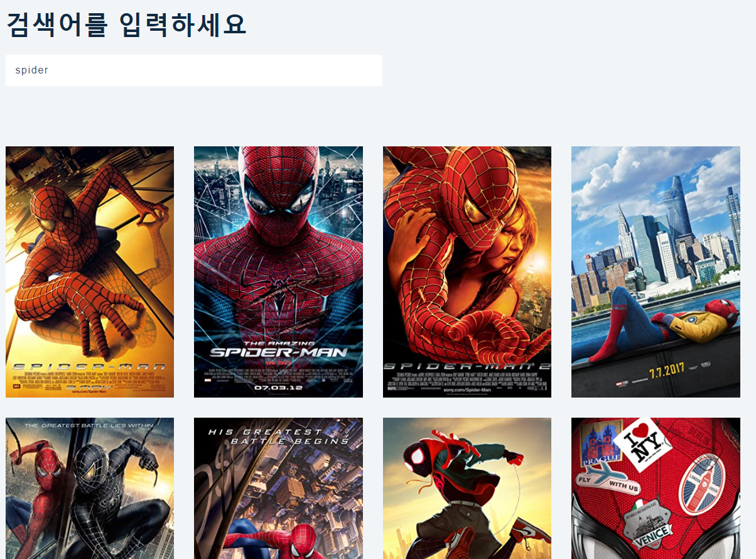
Task: Select the Spider-Man 2 poster with Mary Jane
Action: tap(467, 272)
